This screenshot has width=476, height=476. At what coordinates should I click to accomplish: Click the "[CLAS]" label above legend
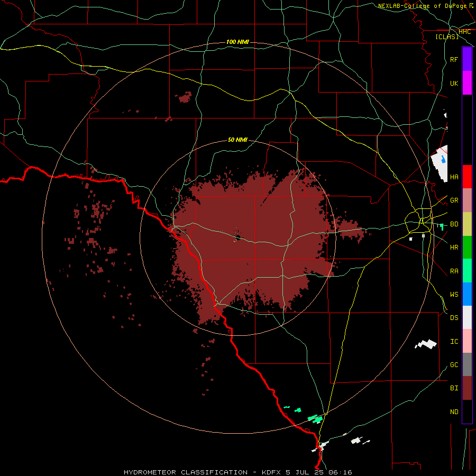(447, 36)
